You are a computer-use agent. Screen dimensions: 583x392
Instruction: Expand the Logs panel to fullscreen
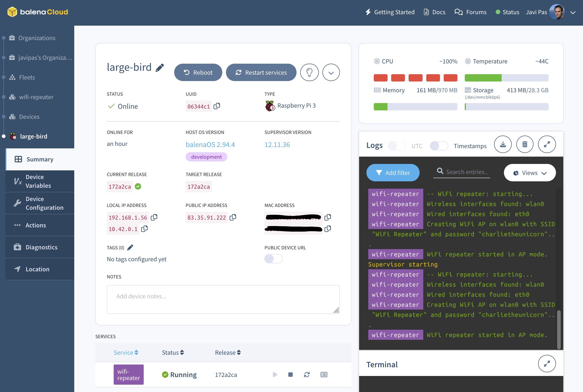point(547,144)
